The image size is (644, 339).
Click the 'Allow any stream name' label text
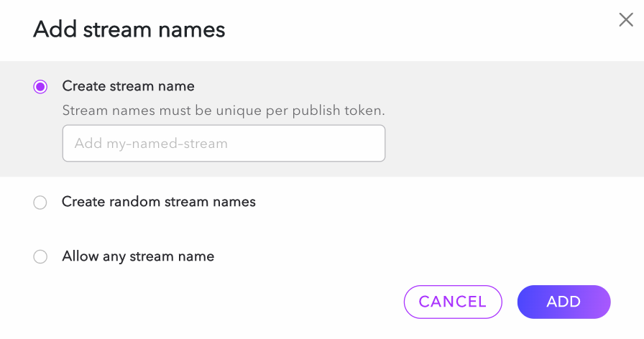point(138,256)
